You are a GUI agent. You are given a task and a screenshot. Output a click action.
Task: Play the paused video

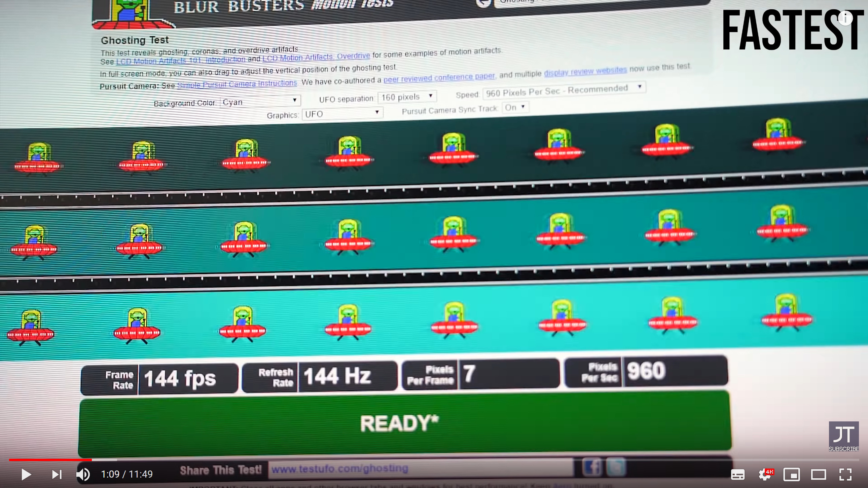(26, 474)
